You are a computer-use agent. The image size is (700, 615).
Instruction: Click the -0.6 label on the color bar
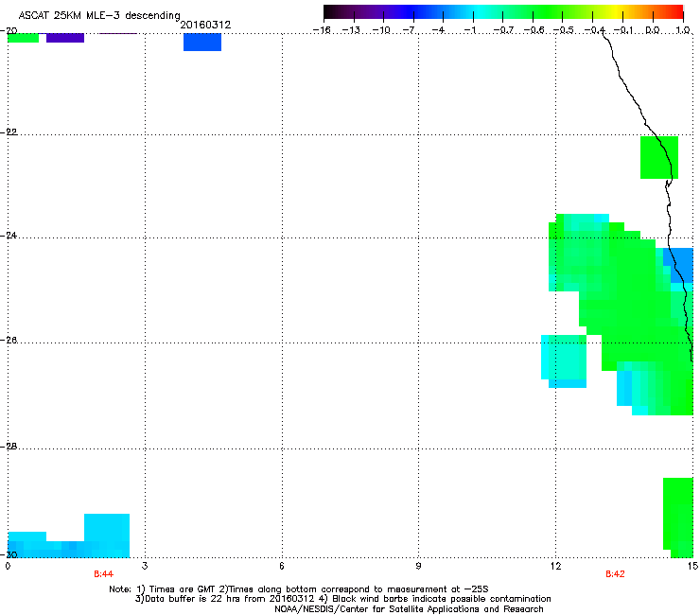(534, 30)
